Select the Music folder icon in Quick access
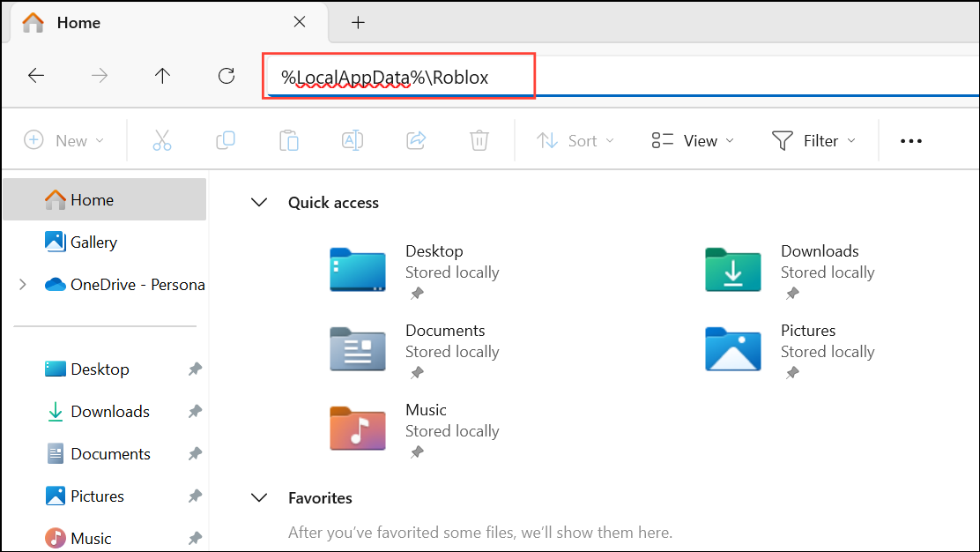Screen dimensions: 980x552 (358, 429)
